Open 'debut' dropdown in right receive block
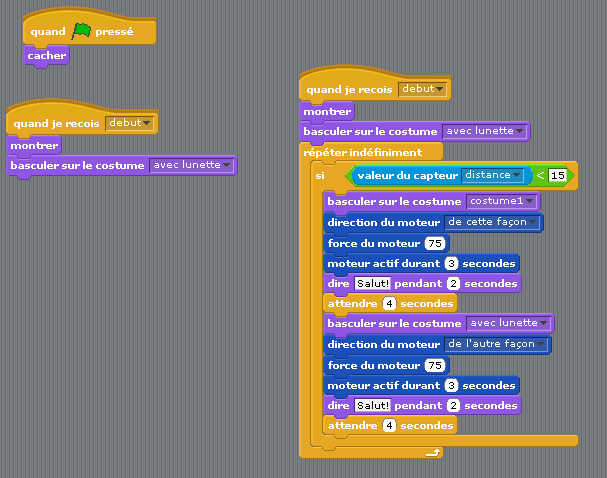Screen dimensions: 607x478 click(422, 89)
